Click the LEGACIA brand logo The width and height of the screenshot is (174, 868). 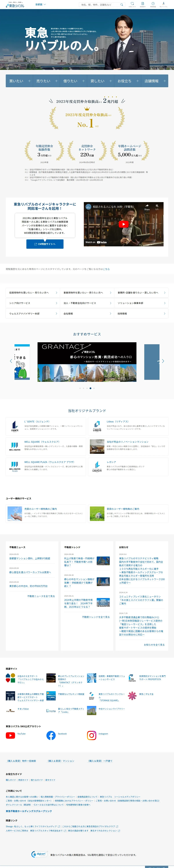[97, 467]
